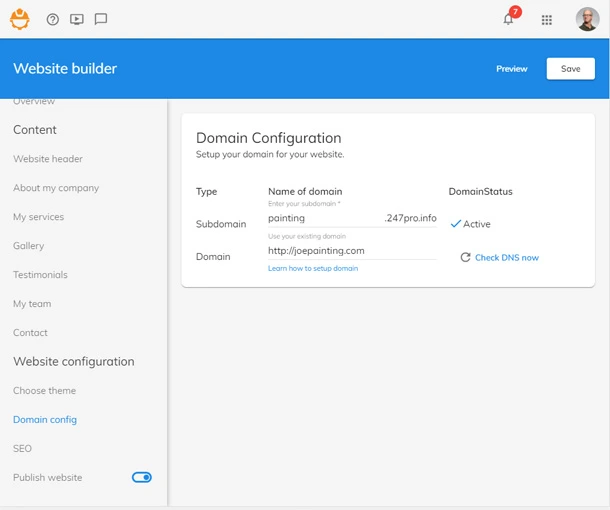Open the Gallery sidebar item
This screenshot has height=510, width=610.
[29, 246]
